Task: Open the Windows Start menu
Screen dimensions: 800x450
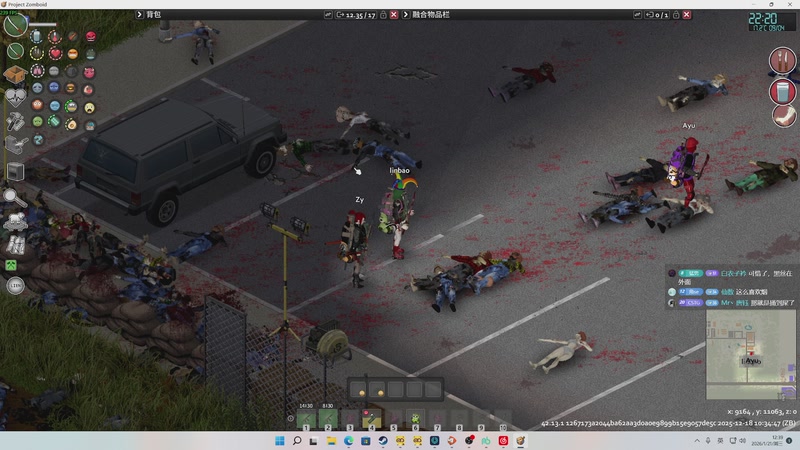Action: click(x=280, y=441)
